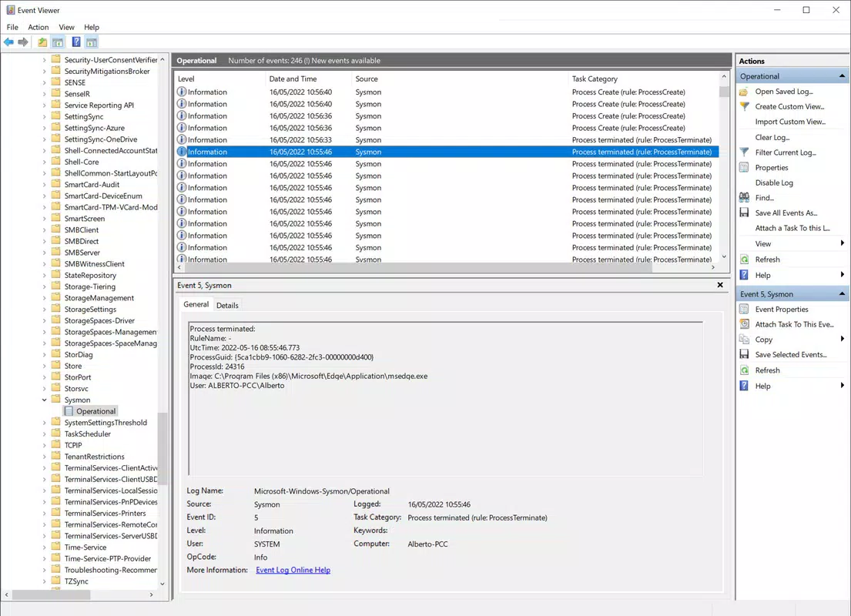This screenshot has width=851, height=616.
Task: Click Show/Hide Console Tree toolbar icon
Action: pos(58,42)
